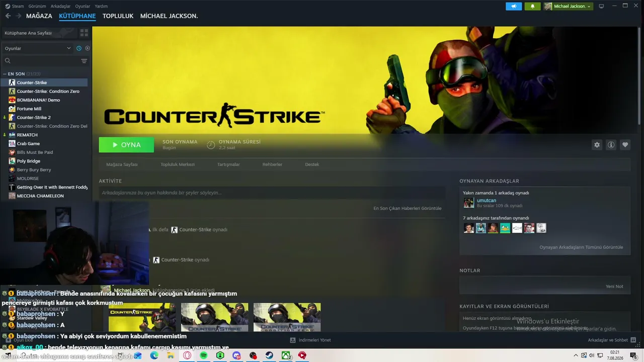
Task: Open the Destek tab
Action: [x=312, y=164]
